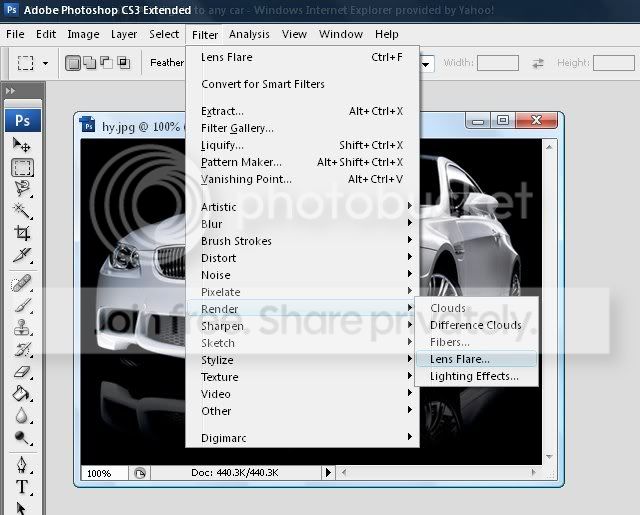
Task: Open the File menu
Action: (x=15, y=34)
